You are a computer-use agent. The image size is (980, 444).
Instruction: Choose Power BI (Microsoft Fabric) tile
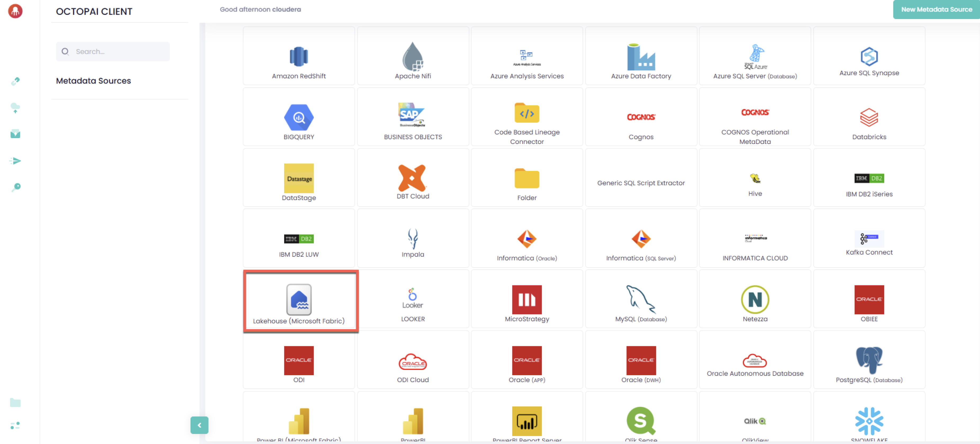click(299, 417)
